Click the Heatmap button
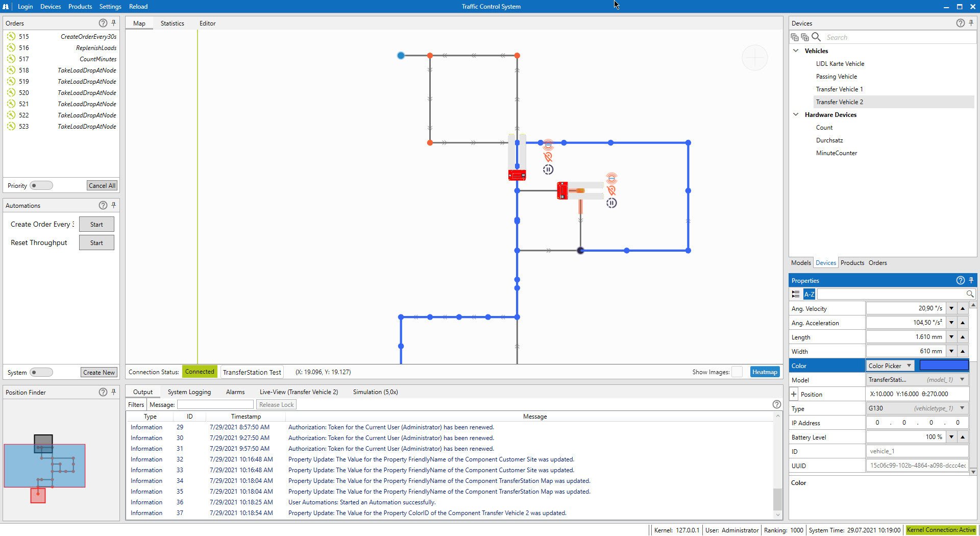The height and width of the screenshot is (536, 980). [765, 372]
